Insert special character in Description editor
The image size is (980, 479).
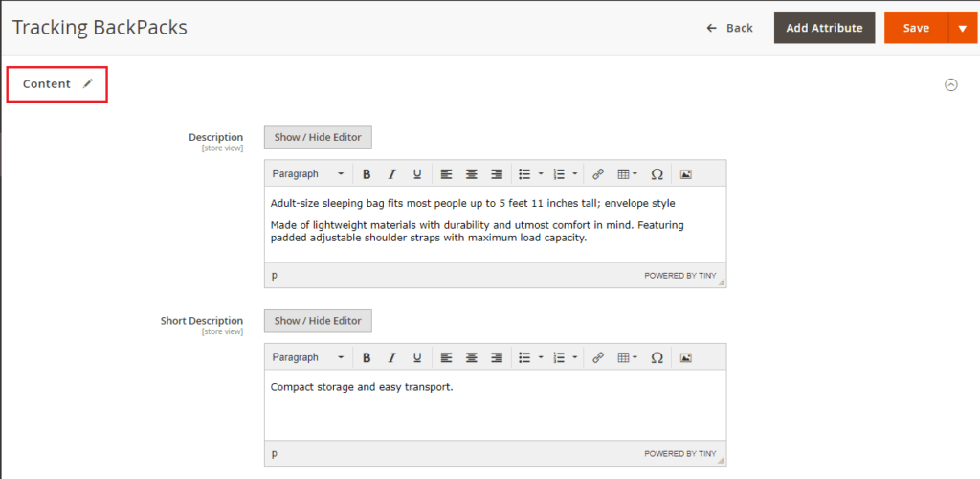tap(657, 174)
